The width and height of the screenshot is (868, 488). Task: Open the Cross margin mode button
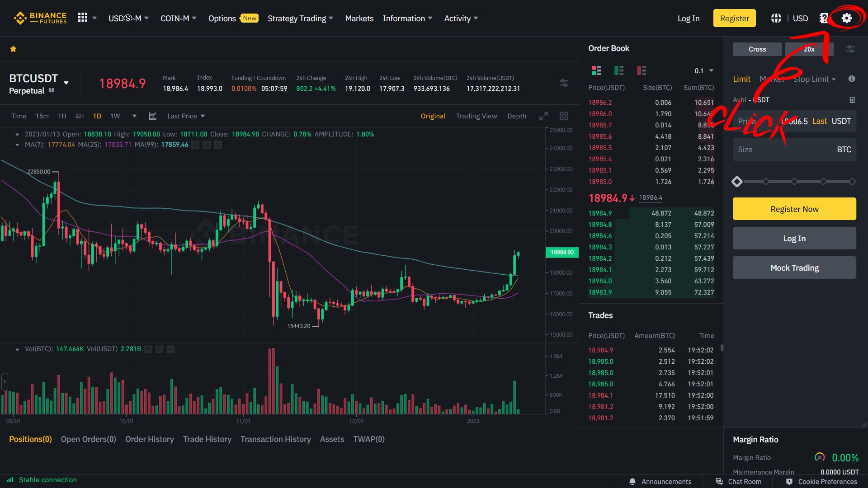pos(757,49)
